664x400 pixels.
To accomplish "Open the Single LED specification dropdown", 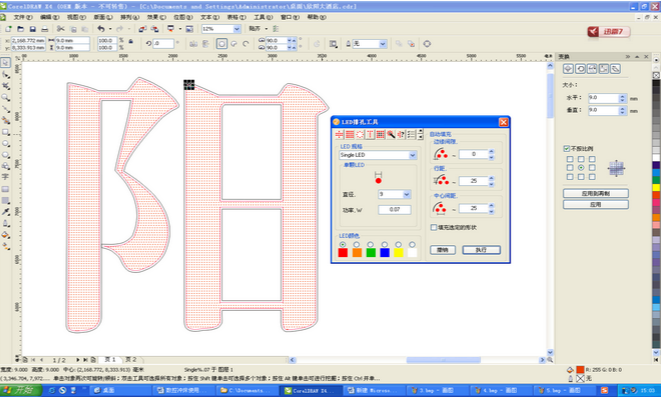I will 413,156.
